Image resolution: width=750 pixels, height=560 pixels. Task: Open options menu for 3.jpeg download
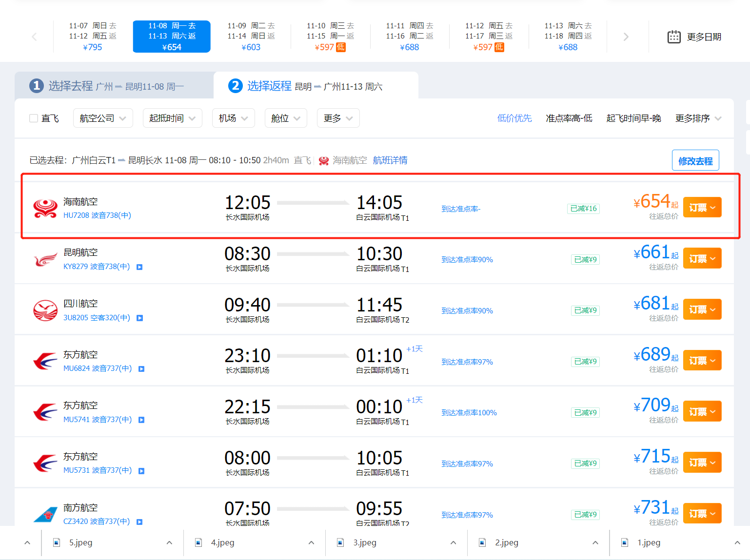click(x=454, y=542)
